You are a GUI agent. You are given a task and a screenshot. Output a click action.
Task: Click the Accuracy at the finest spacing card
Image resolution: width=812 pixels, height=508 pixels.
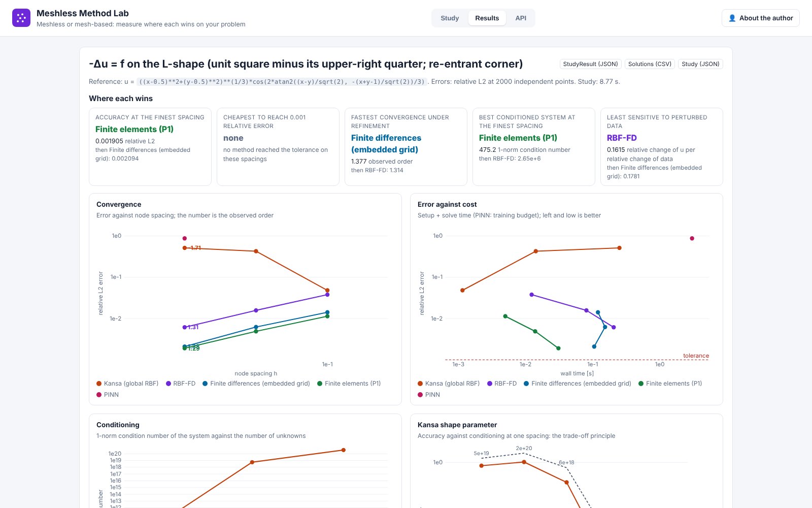(150, 147)
